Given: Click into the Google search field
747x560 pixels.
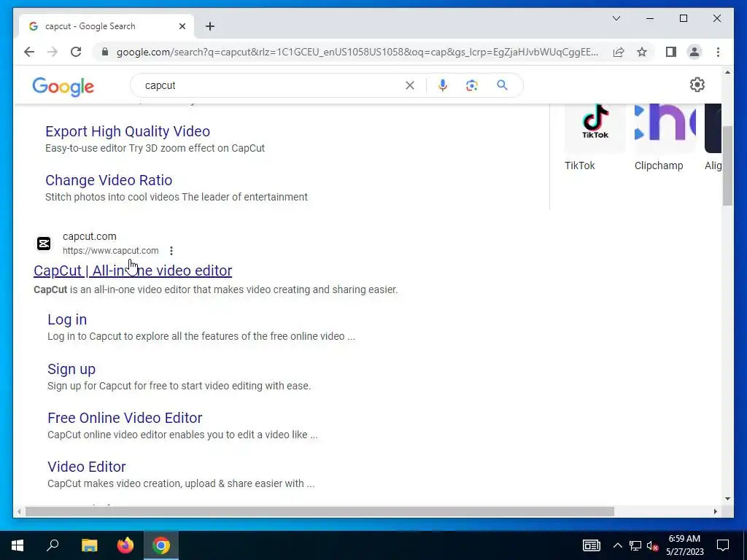Looking at the screenshot, I should pyautogui.click(x=271, y=85).
